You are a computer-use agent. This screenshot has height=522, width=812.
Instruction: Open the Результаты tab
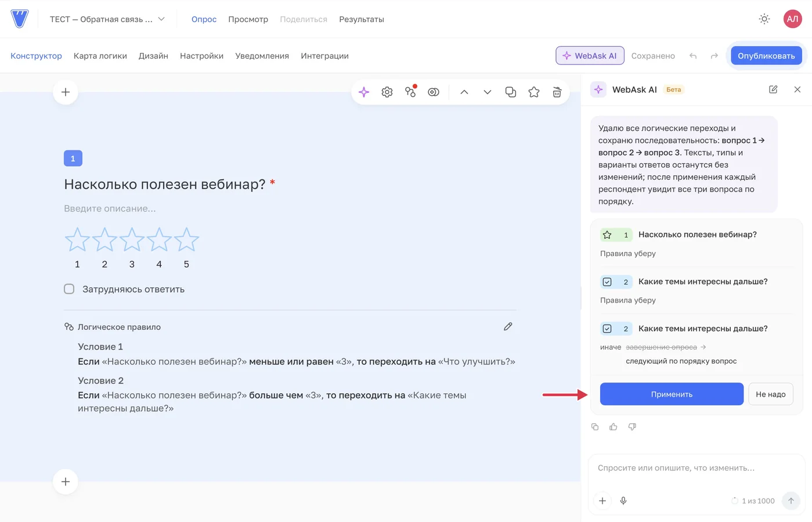[362, 19]
